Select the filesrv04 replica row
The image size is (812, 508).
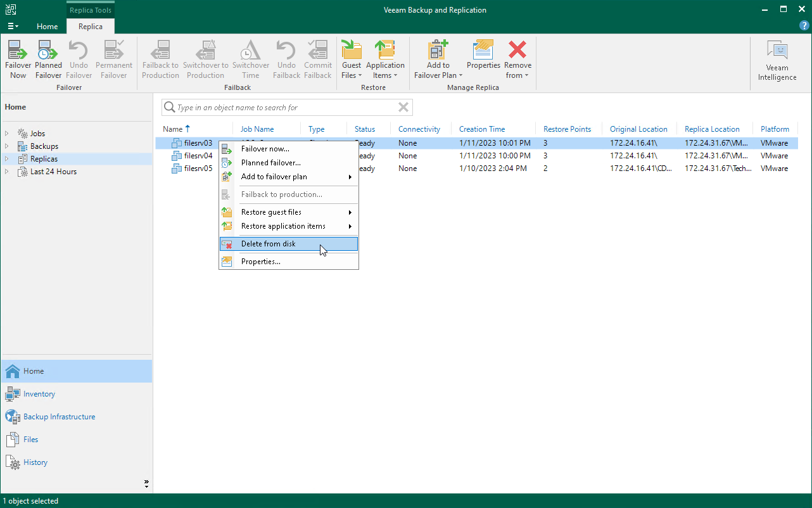click(x=476, y=156)
